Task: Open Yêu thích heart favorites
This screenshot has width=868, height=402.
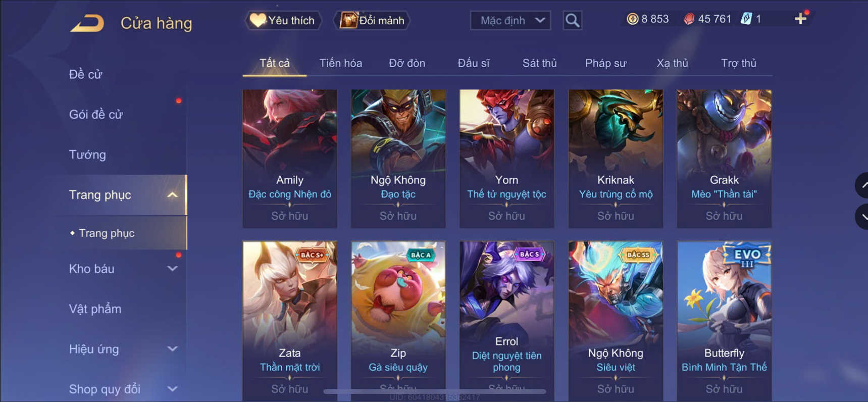Action: click(x=283, y=21)
